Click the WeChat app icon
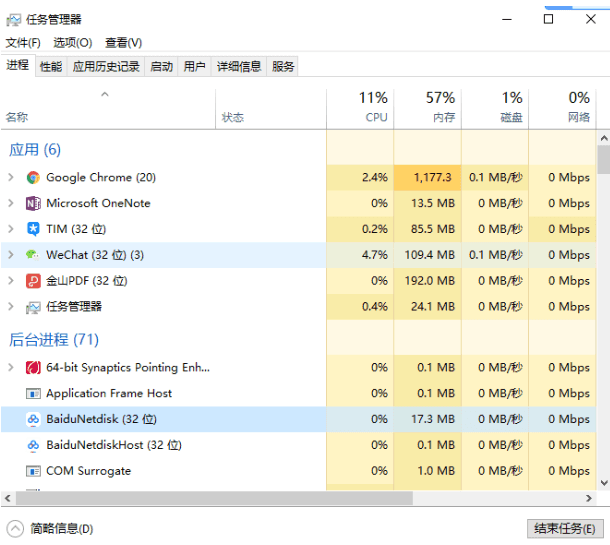The width and height of the screenshot is (610, 545). point(33,255)
